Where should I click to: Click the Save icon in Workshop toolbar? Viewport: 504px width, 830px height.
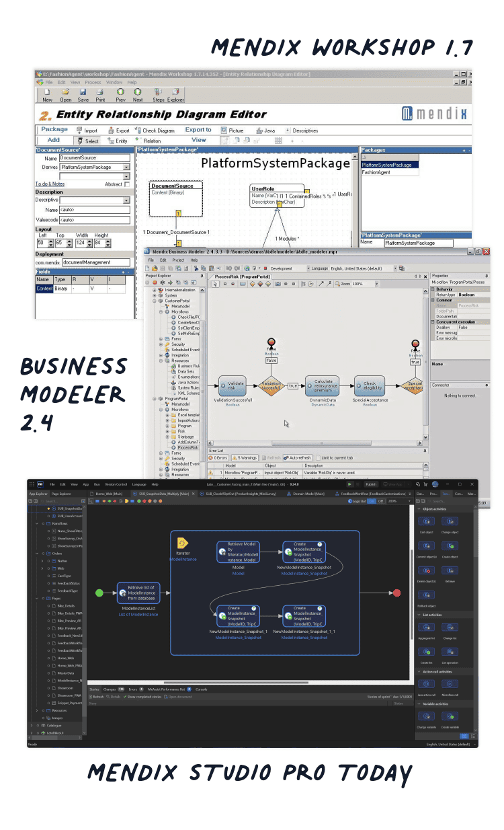coord(83,92)
